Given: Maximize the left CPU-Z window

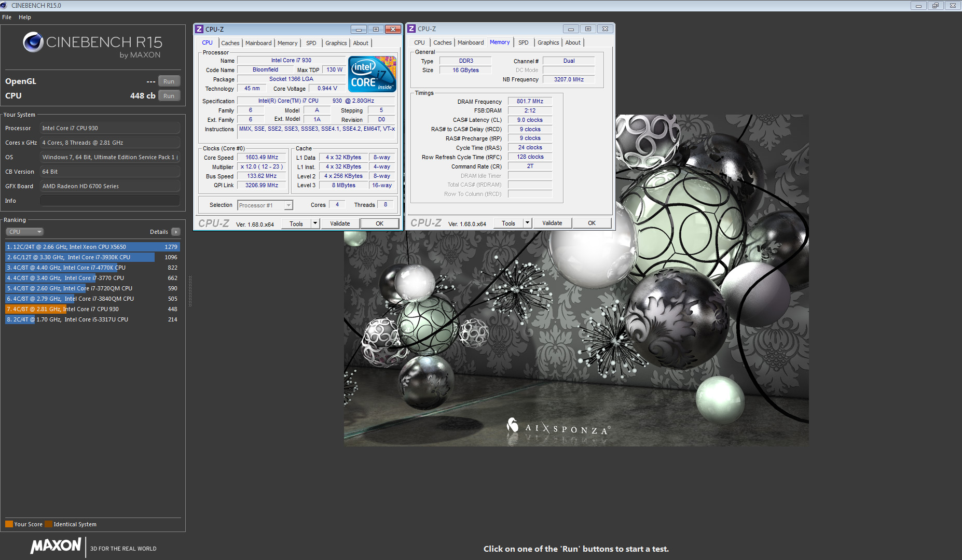Looking at the screenshot, I should coord(376,29).
